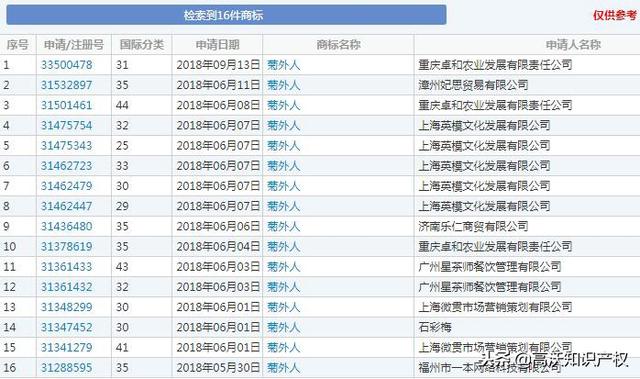This screenshot has width=640, height=379.
Task: Select applicant 重庆卓和农业发展有限责任公司 in row 1
Action: click(x=495, y=65)
